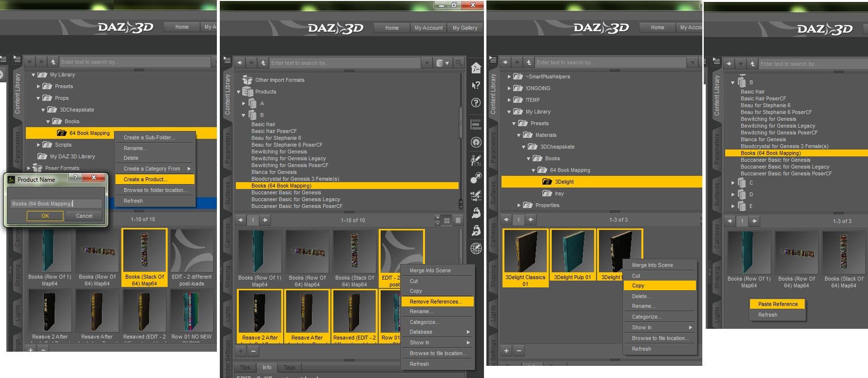Go up one level in second panel

[263, 63]
